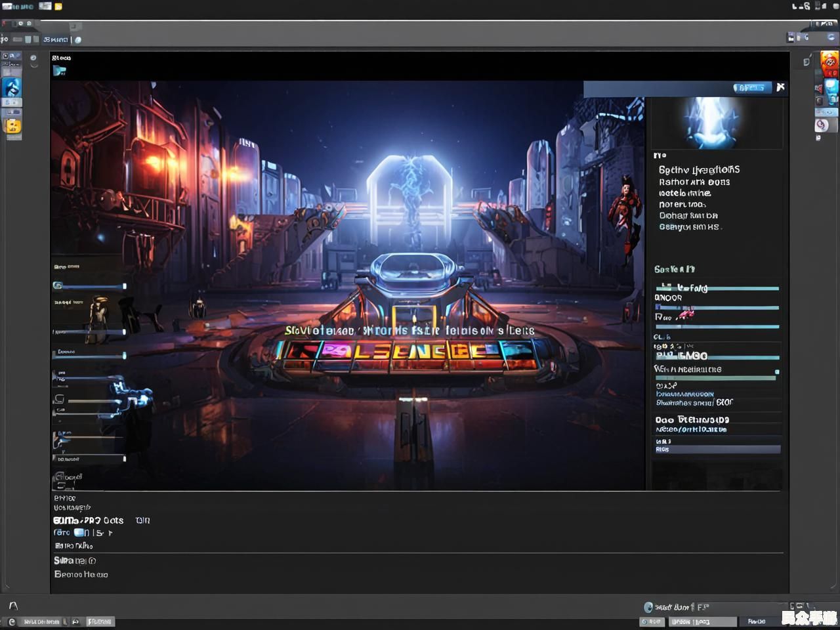Image resolution: width=840 pixels, height=630 pixels.
Task: Click the orange-red icon atop the right sidebar
Action: (829, 64)
